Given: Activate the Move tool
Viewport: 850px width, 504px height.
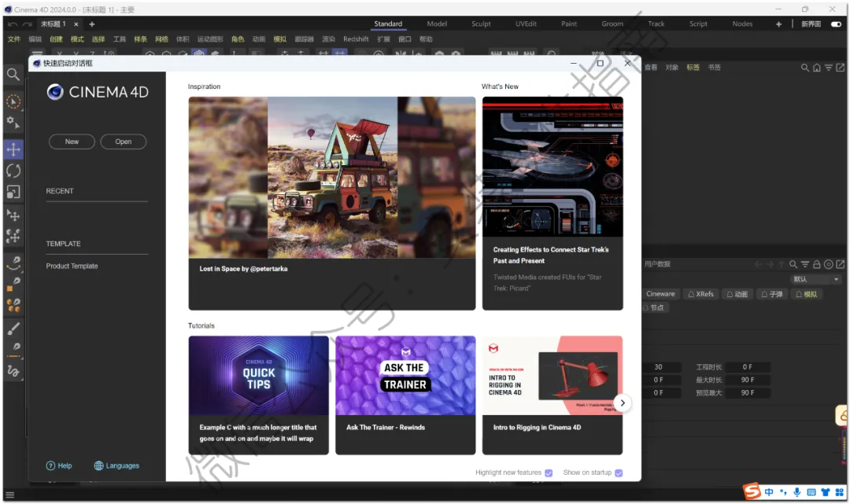Looking at the screenshot, I should pyautogui.click(x=13, y=149).
